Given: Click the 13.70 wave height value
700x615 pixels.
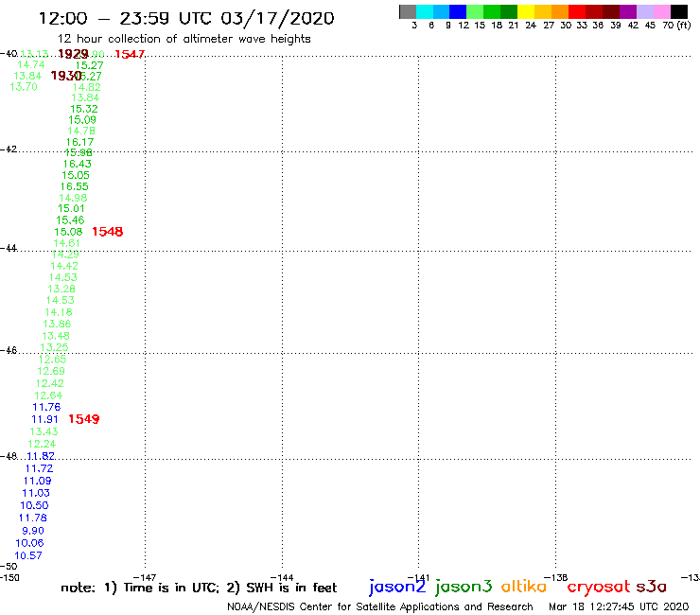Looking at the screenshot, I should 24,87.
